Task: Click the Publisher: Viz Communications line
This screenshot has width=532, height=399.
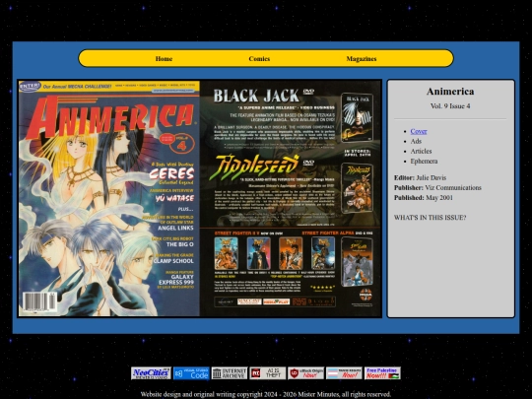Action: pyautogui.click(x=437, y=187)
